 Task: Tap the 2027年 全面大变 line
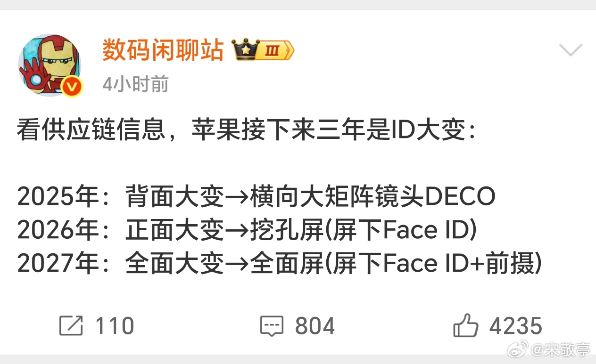(x=279, y=264)
